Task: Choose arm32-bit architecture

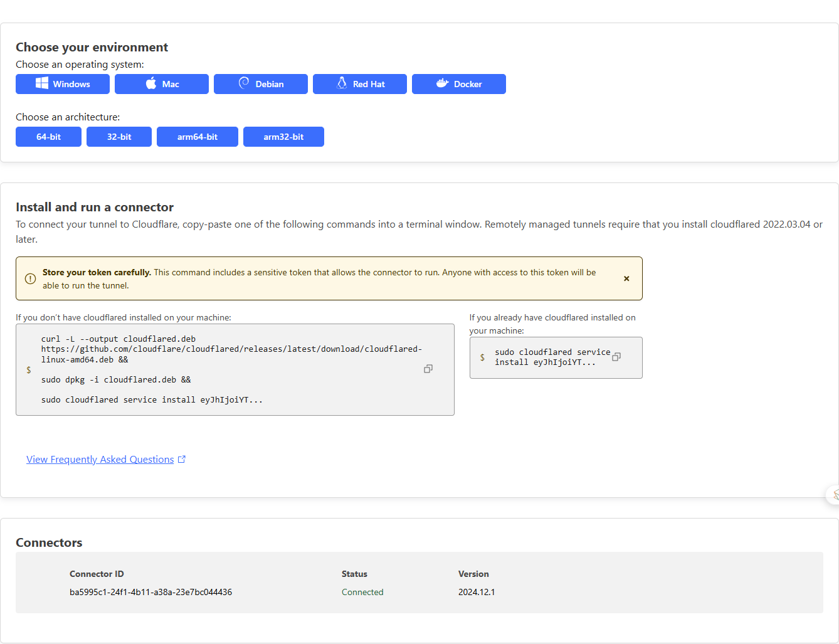Action: (x=283, y=137)
